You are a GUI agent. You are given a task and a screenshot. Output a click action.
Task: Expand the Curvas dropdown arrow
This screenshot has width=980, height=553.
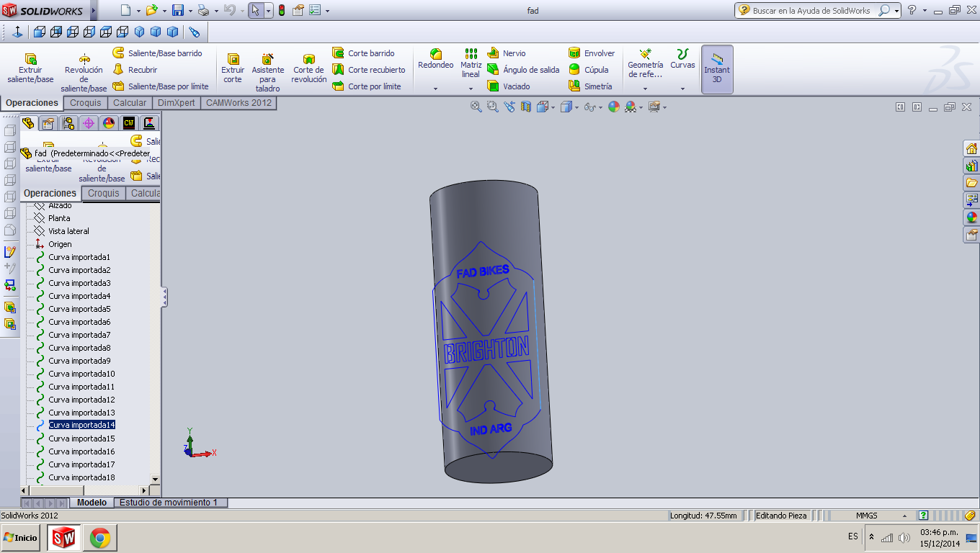[682, 89]
